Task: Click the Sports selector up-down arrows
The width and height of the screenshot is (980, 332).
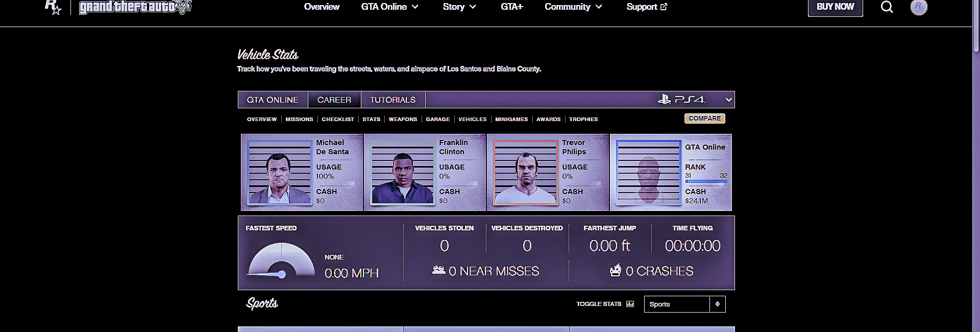Action: (x=717, y=304)
